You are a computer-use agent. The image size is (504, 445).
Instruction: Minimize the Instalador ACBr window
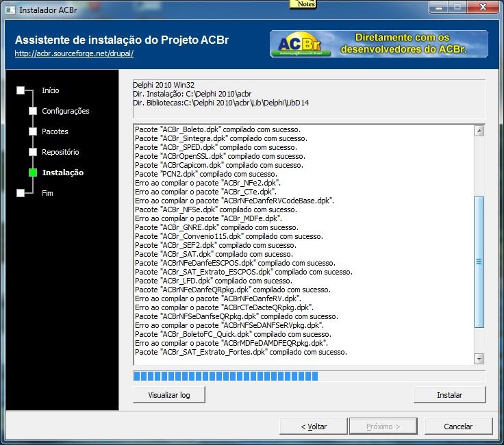coord(439,7)
